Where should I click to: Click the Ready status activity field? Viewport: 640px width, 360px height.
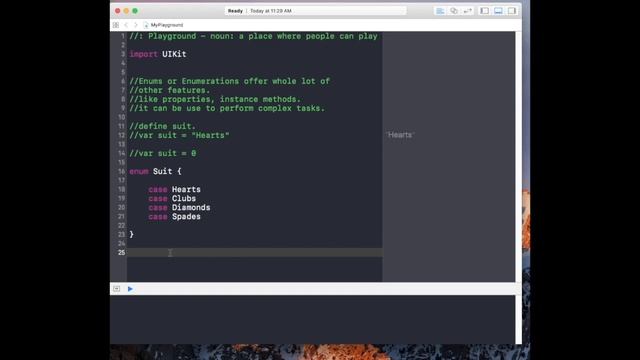(x=315, y=11)
